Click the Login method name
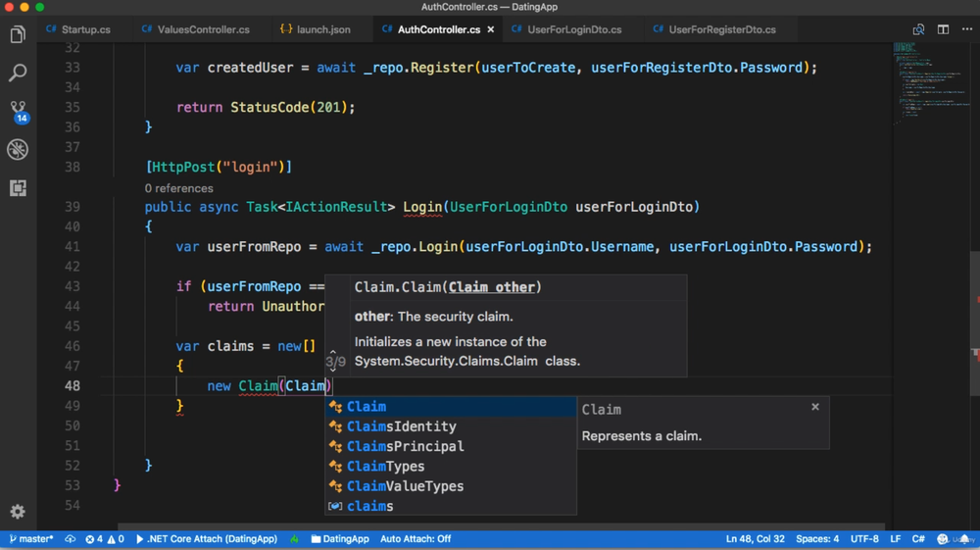The height and width of the screenshot is (550, 980). (x=422, y=207)
